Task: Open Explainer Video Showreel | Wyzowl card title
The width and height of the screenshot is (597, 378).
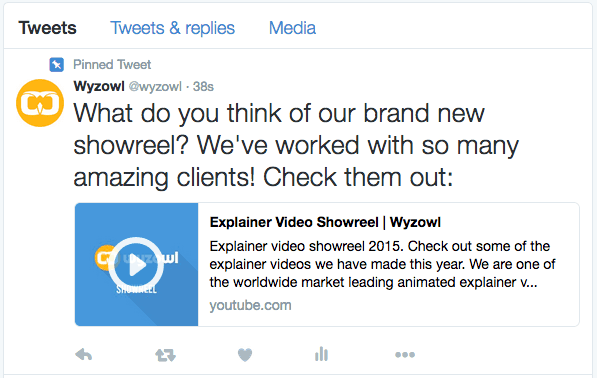Action: [325, 222]
